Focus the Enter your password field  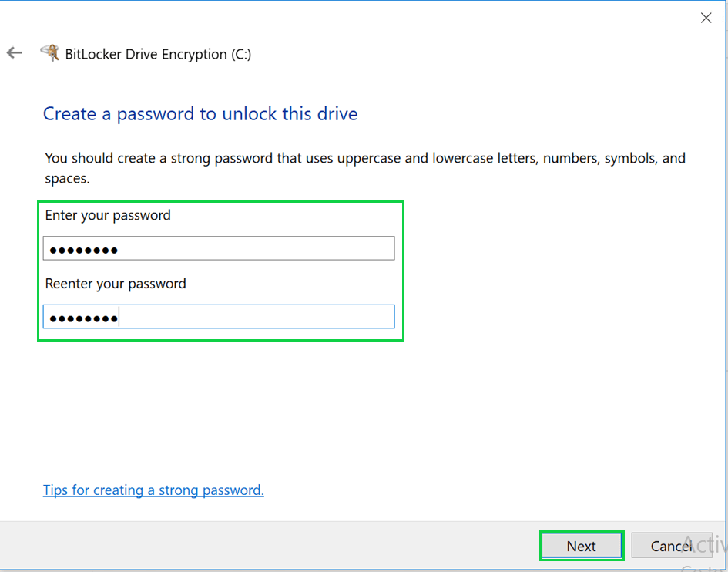219,248
